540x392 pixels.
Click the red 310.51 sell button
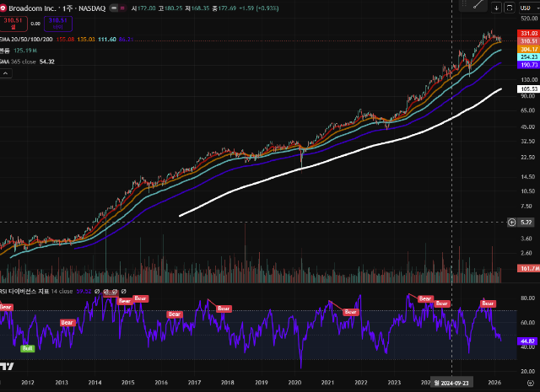point(13,24)
